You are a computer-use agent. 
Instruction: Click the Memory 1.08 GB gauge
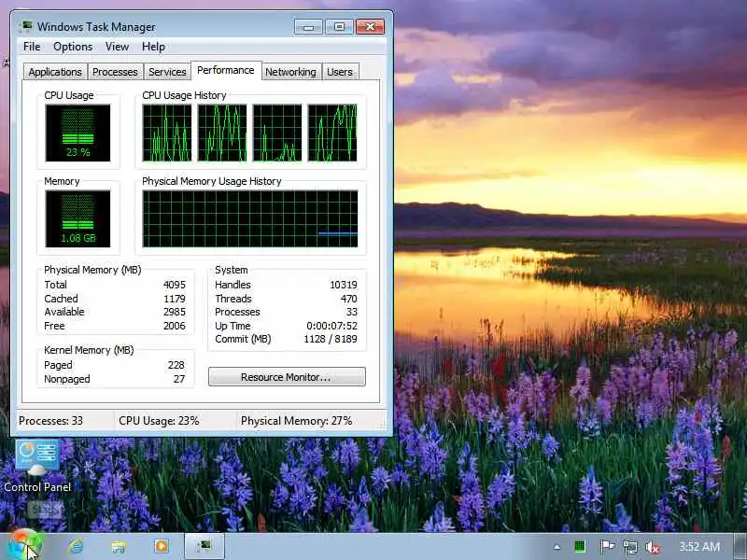pyautogui.click(x=78, y=218)
